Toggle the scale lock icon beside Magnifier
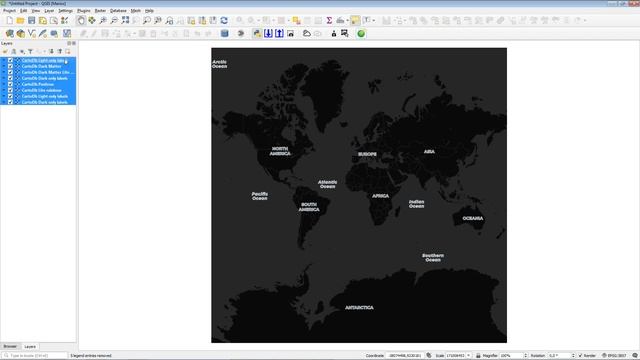Viewport: 640px width, 360px height. coord(478,356)
